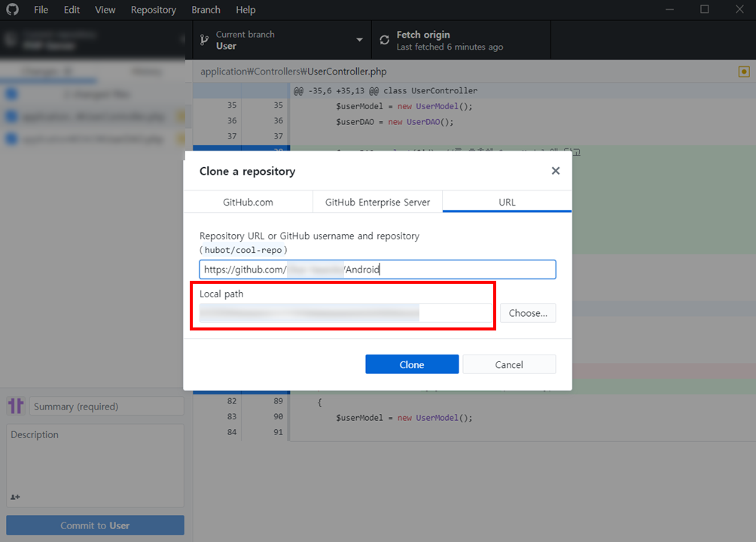Click the branch icon beside Current branch

click(x=204, y=41)
